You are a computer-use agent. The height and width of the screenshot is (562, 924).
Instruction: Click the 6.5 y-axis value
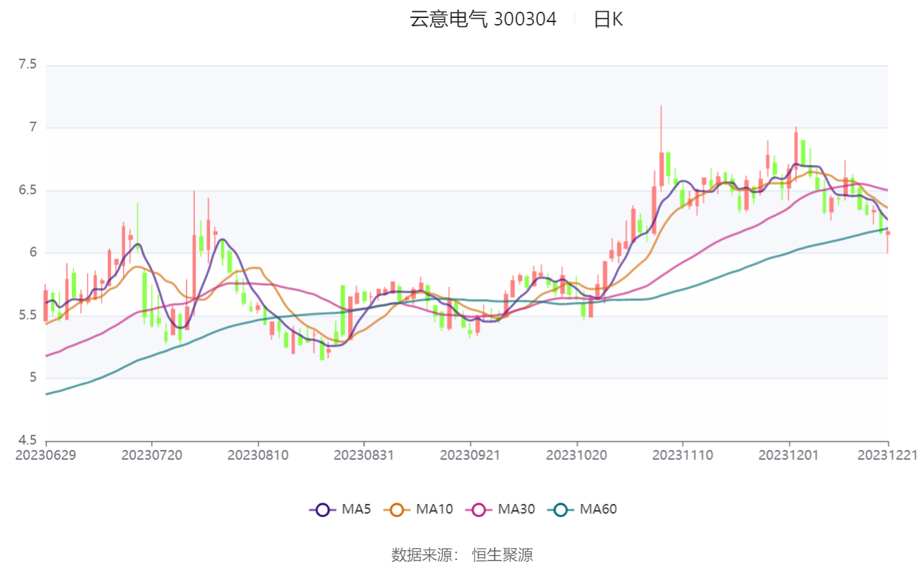point(28,191)
